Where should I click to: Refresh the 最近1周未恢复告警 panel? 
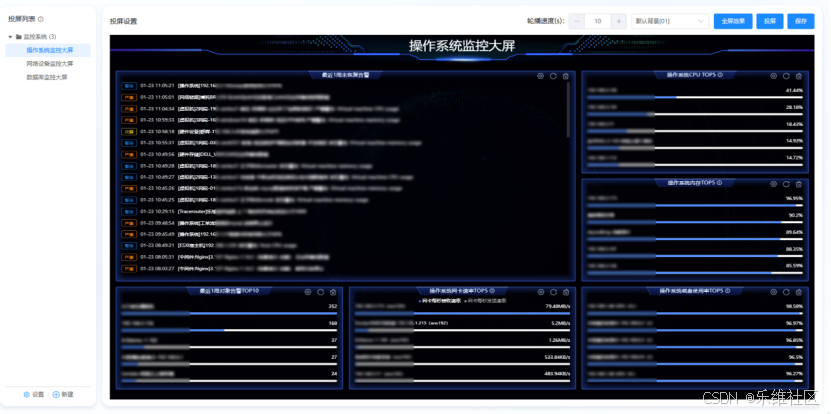click(x=553, y=76)
